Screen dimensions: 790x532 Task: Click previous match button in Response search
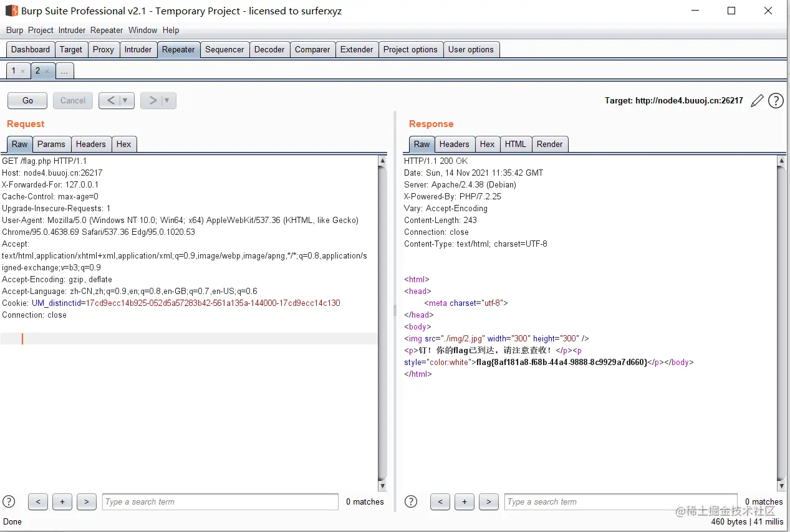tap(440, 501)
